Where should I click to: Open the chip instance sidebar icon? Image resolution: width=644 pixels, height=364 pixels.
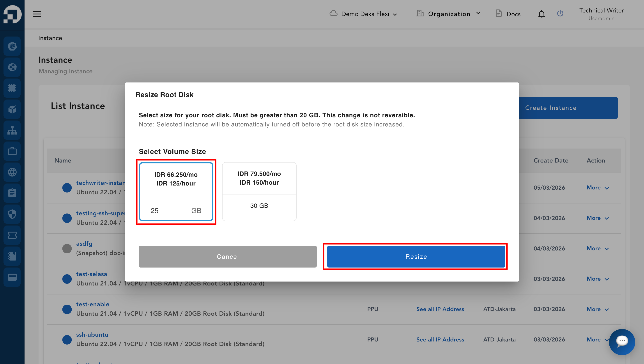point(12,88)
